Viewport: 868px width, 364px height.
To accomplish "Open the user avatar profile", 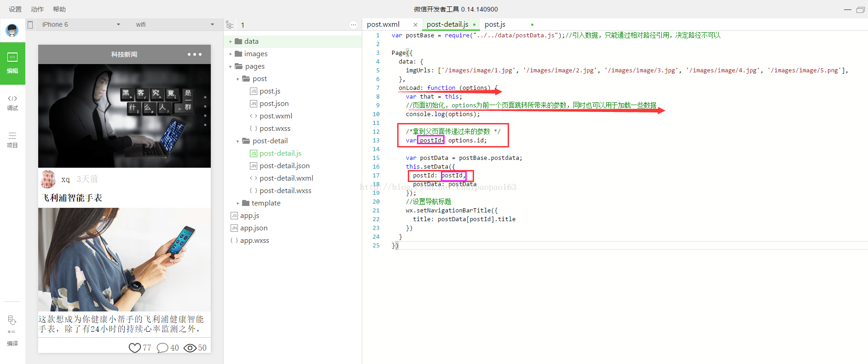I will tap(12, 30).
